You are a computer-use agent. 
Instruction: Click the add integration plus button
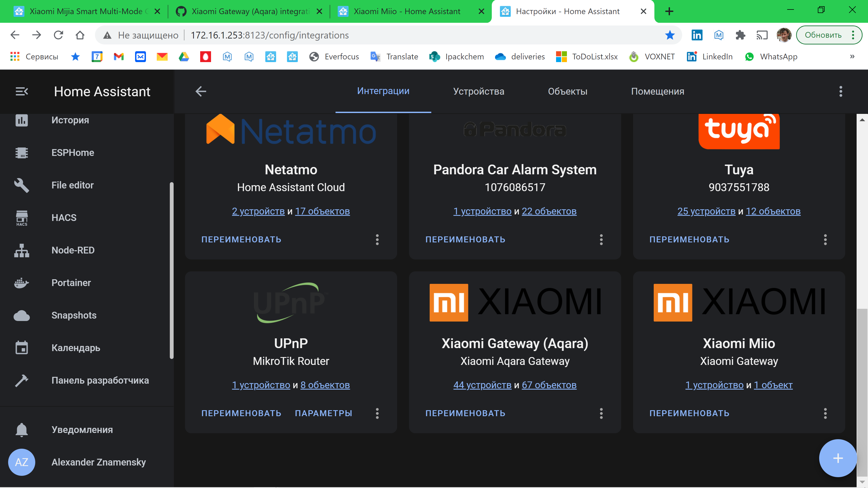click(837, 458)
